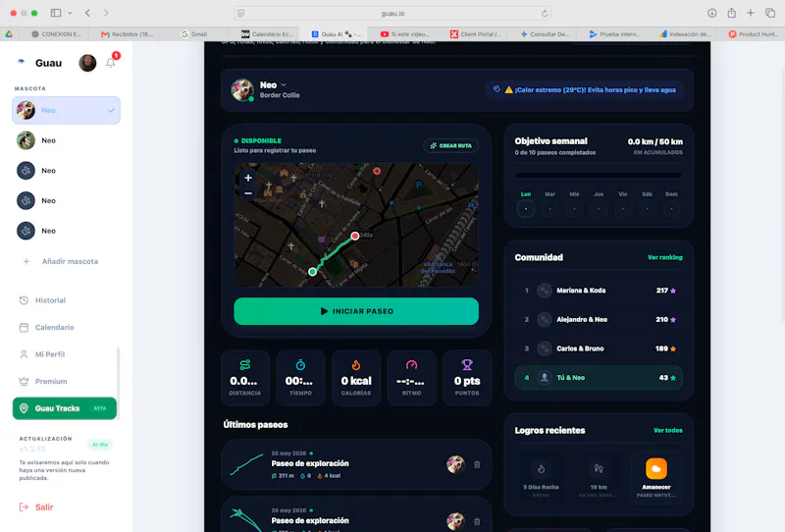Switch to the Gmail browser tab

tap(193, 34)
